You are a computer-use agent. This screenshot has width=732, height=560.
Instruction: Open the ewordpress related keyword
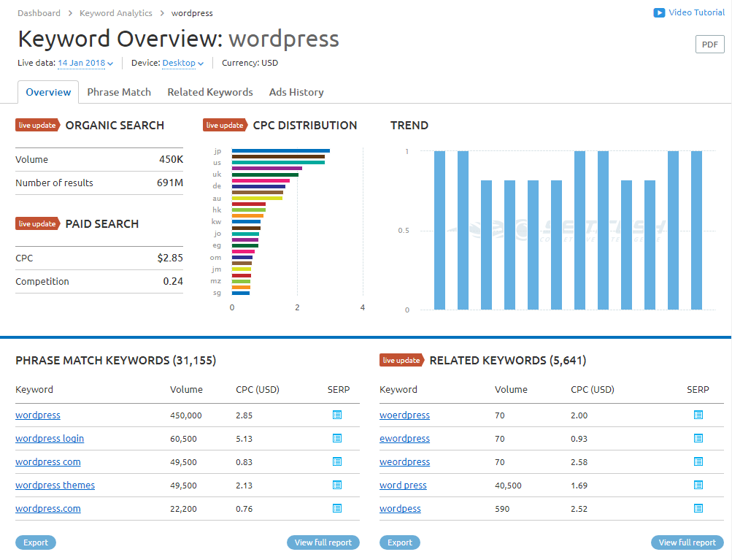405,438
